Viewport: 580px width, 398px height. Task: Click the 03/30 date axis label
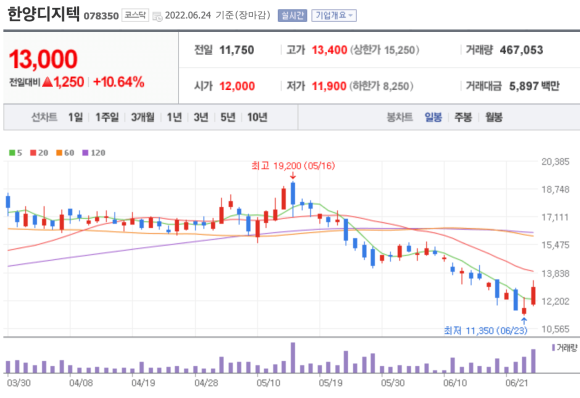click(18, 383)
